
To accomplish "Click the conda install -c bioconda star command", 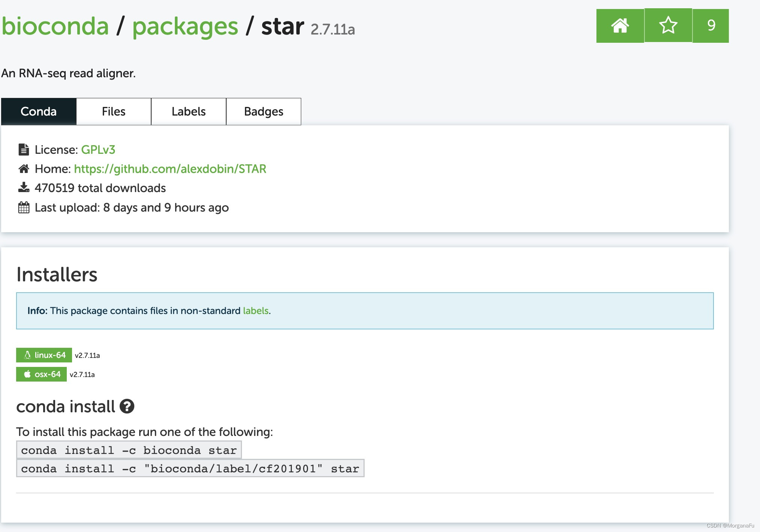I will [129, 450].
